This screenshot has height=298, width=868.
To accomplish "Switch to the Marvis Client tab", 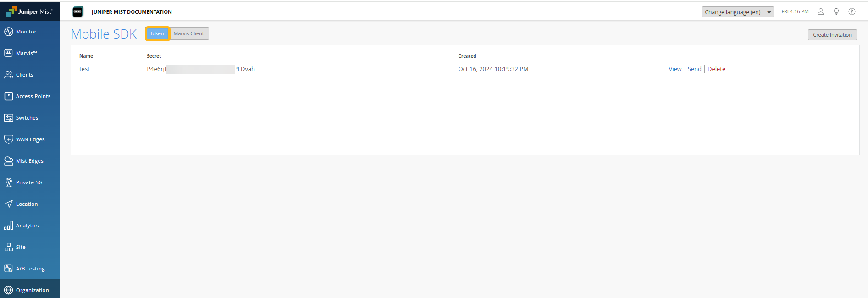I will [x=189, y=33].
